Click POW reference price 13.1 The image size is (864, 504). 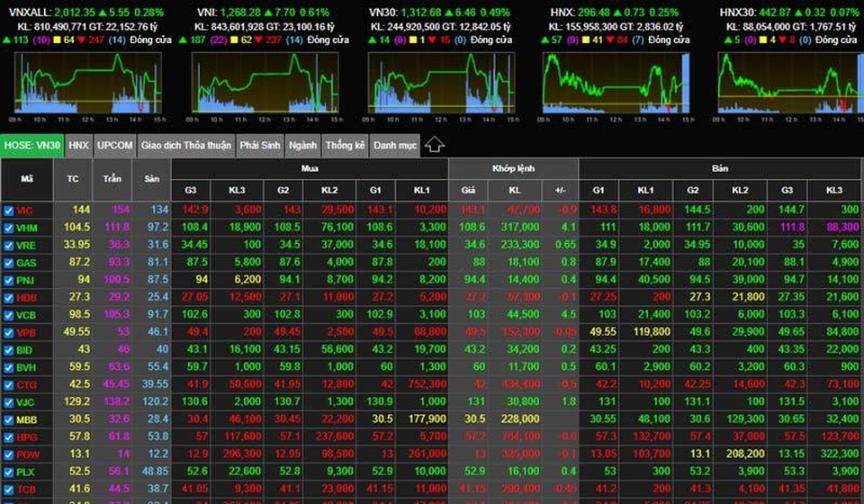coord(80,454)
